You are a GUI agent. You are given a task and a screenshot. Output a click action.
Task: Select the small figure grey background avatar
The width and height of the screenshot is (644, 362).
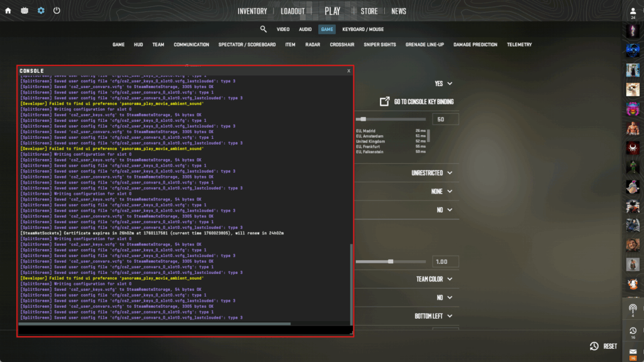pos(633,265)
